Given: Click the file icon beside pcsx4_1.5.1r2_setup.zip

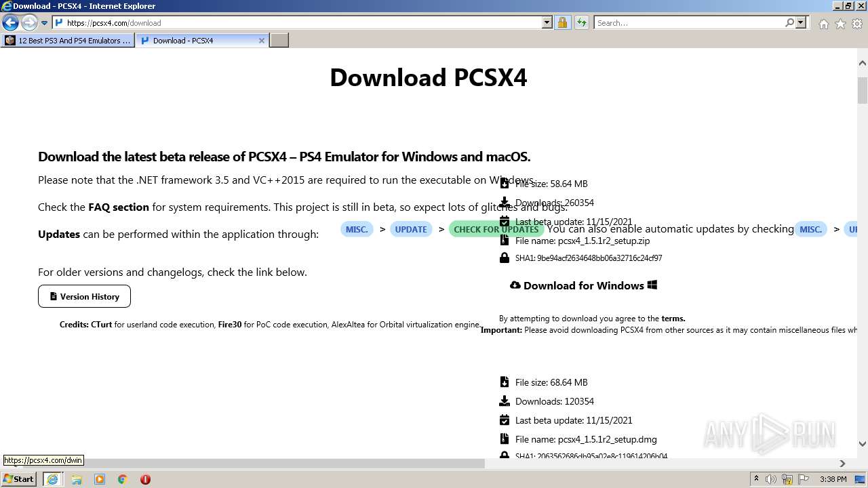Looking at the screenshot, I should coord(504,240).
